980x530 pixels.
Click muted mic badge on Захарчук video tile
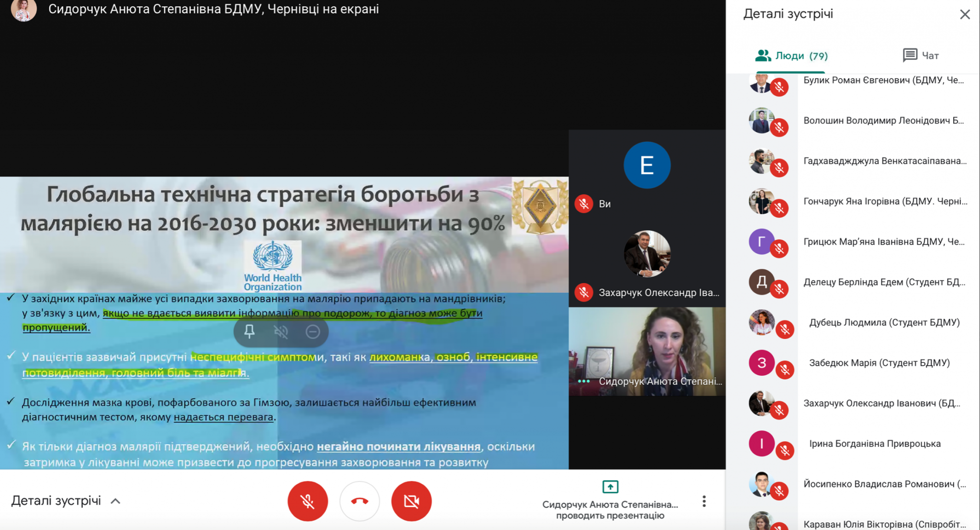coord(584,293)
